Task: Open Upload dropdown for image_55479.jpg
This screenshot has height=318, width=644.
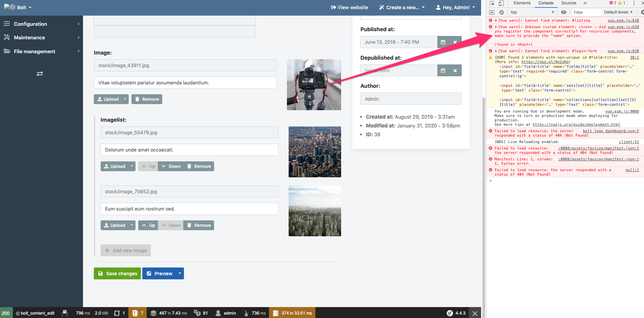Action: (x=132, y=166)
